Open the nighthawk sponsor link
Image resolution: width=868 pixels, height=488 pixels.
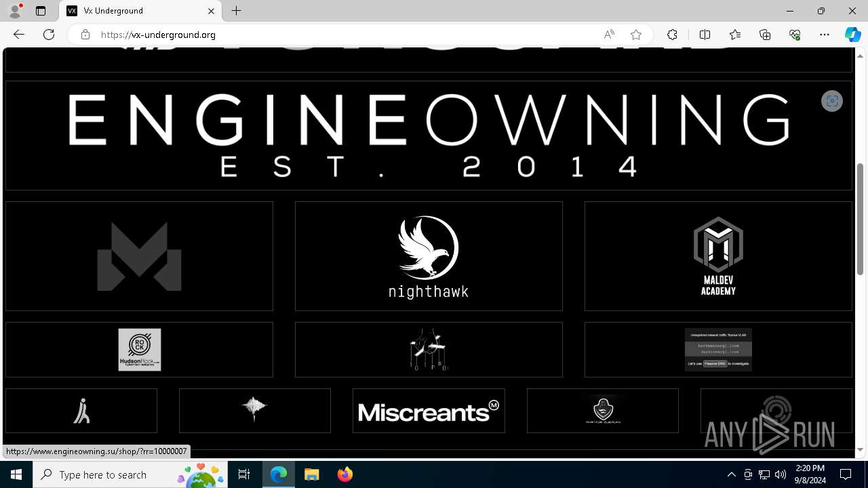tap(429, 256)
